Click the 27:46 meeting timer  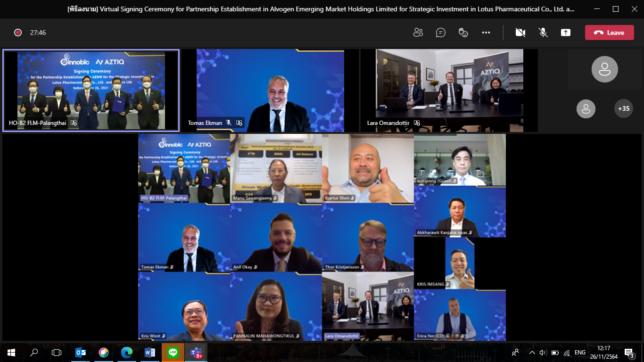click(x=38, y=33)
